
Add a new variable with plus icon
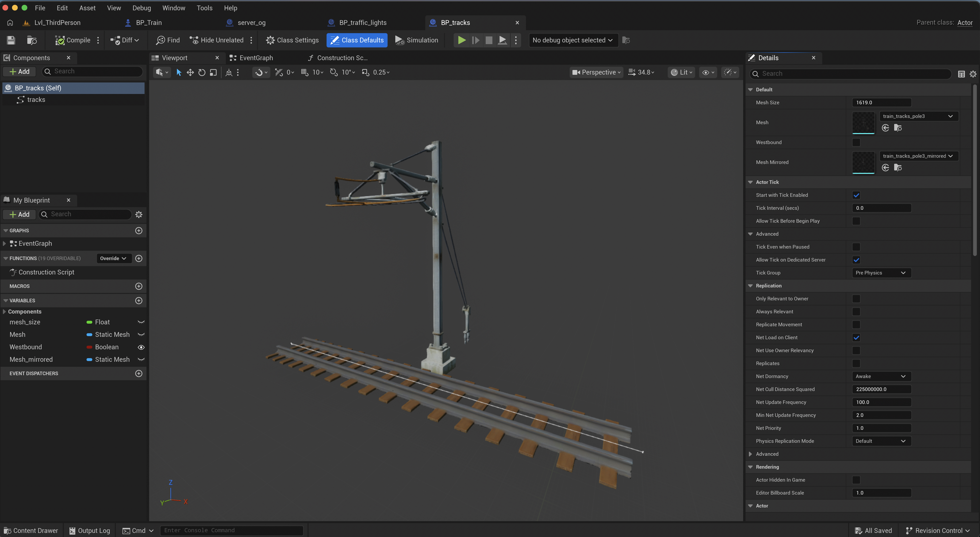[139, 300]
